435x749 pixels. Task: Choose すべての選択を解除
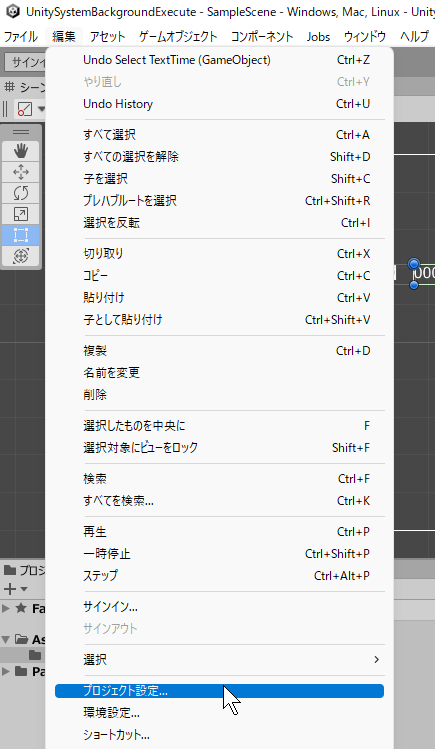coord(220,157)
